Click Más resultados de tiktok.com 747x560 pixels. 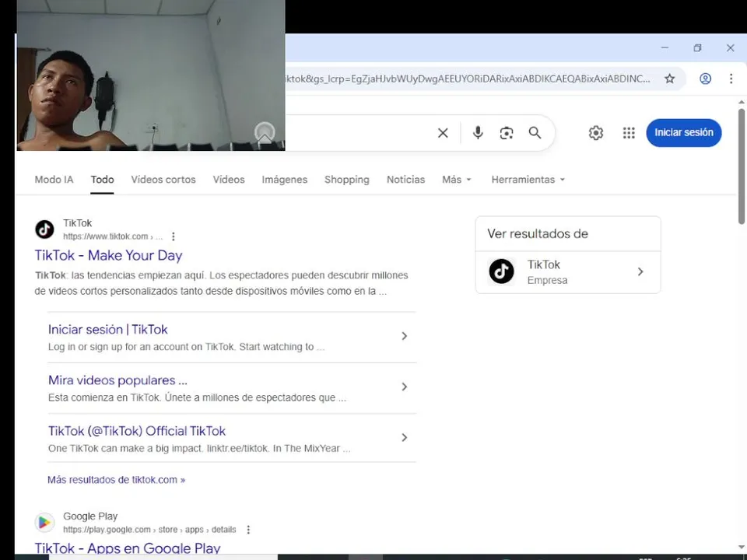tap(116, 480)
